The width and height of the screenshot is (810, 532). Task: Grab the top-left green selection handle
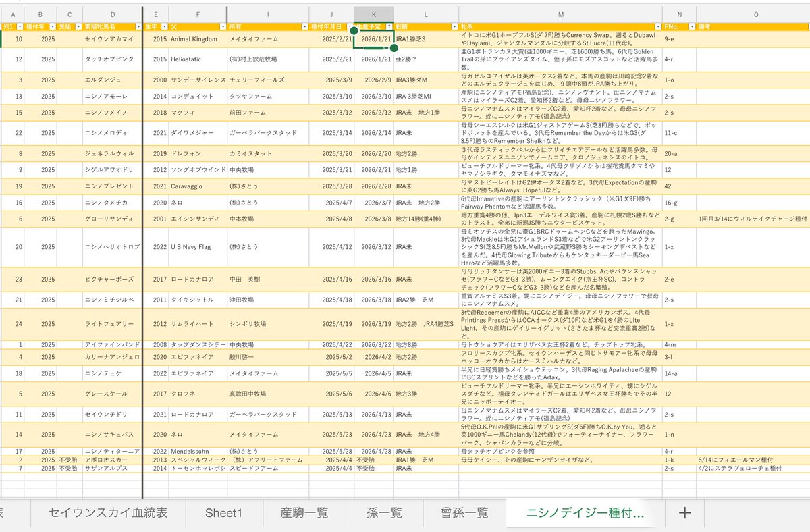point(354,31)
